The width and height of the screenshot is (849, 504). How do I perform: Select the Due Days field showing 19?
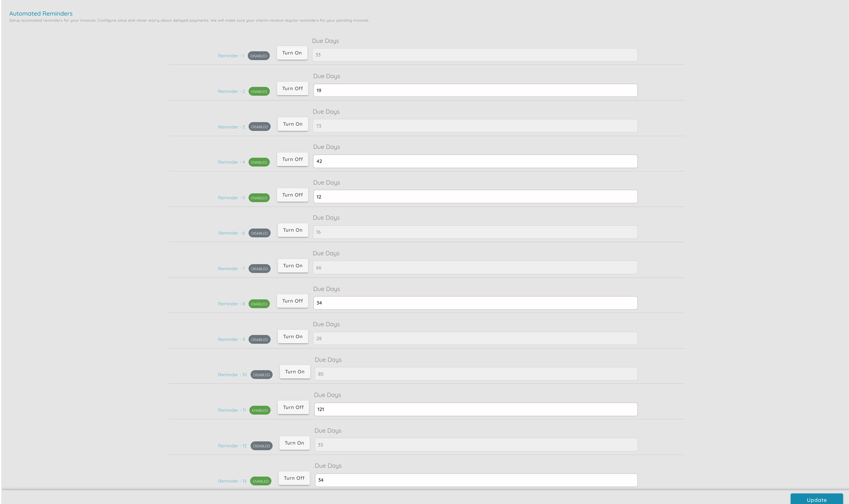coord(475,90)
